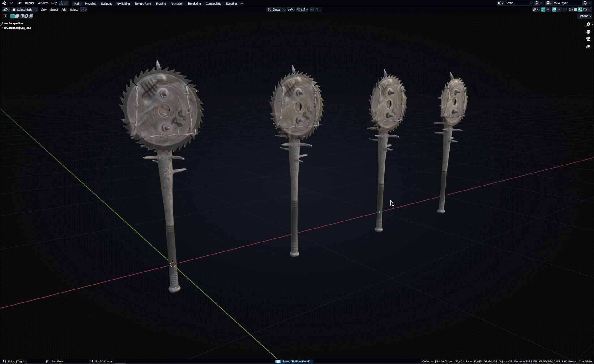This screenshot has height=364, width=594.
Task: Click the active tool select box icon
Action: (6, 16)
